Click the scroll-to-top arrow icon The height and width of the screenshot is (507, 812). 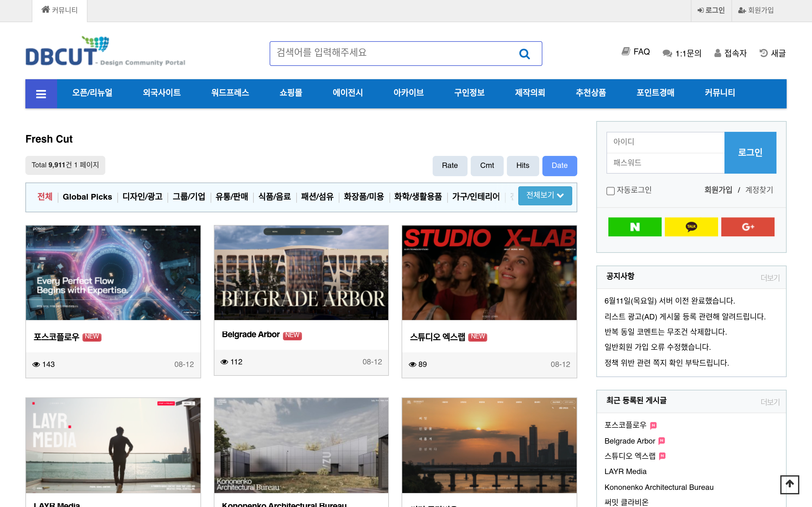pyautogui.click(x=789, y=484)
